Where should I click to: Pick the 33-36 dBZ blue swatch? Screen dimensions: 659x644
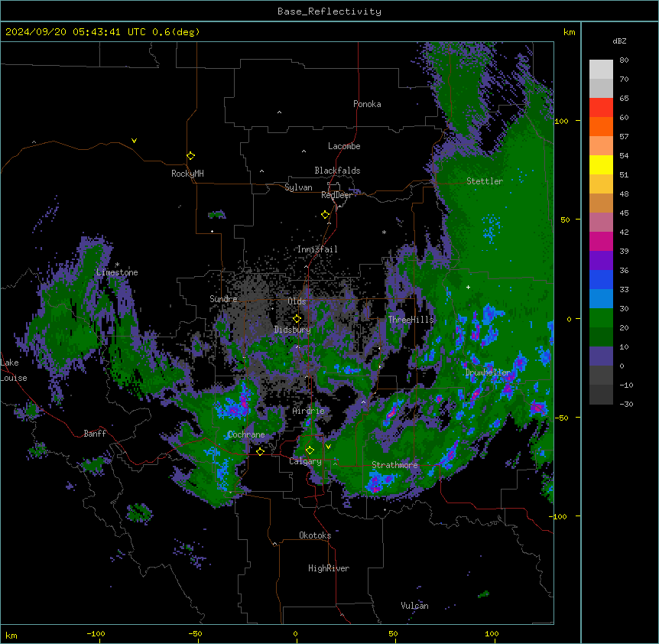601,279
